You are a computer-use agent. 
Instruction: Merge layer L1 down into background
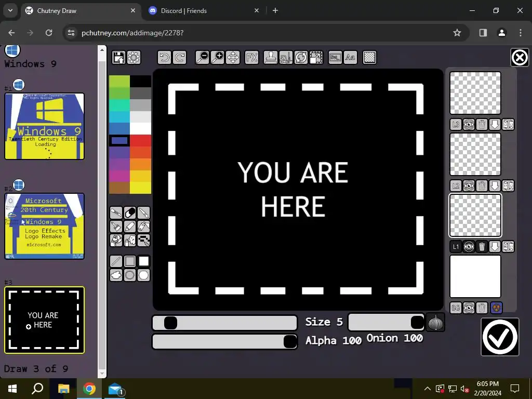tap(495, 247)
